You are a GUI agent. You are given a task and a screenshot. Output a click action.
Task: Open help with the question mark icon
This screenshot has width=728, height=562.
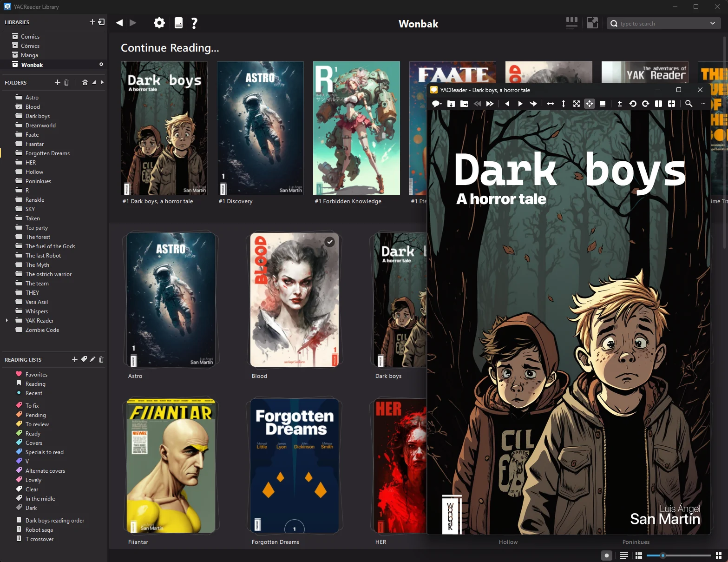click(194, 23)
